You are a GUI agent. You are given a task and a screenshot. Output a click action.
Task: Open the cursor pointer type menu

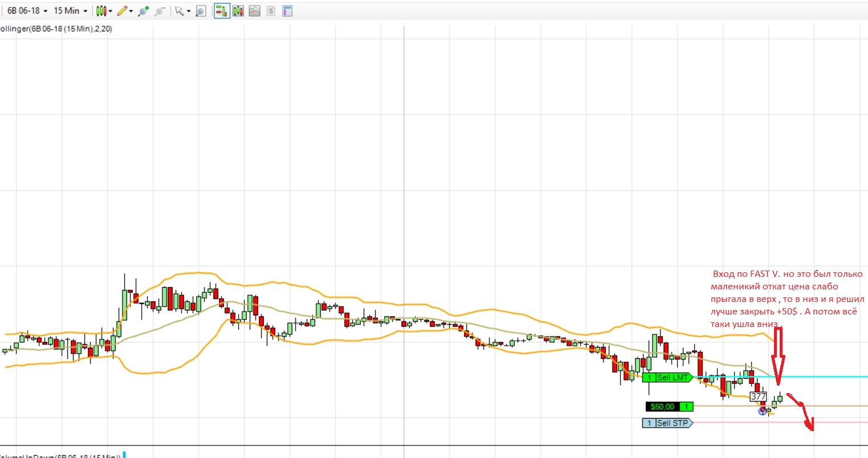point(182,11)
